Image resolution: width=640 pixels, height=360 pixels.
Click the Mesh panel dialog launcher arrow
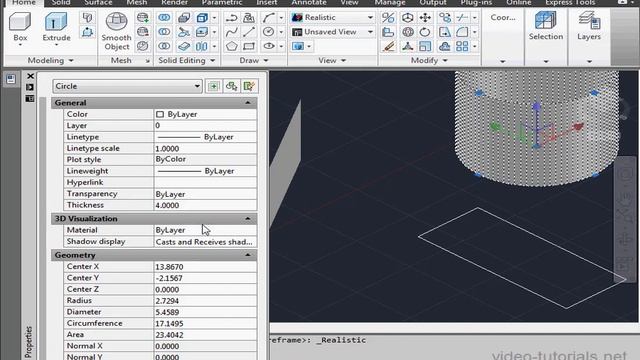pos(147,61)
